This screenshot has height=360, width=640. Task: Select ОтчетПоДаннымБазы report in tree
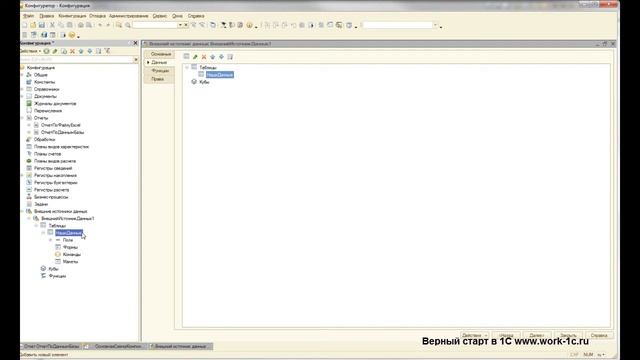pyautogui.click(x=62, y=132)
